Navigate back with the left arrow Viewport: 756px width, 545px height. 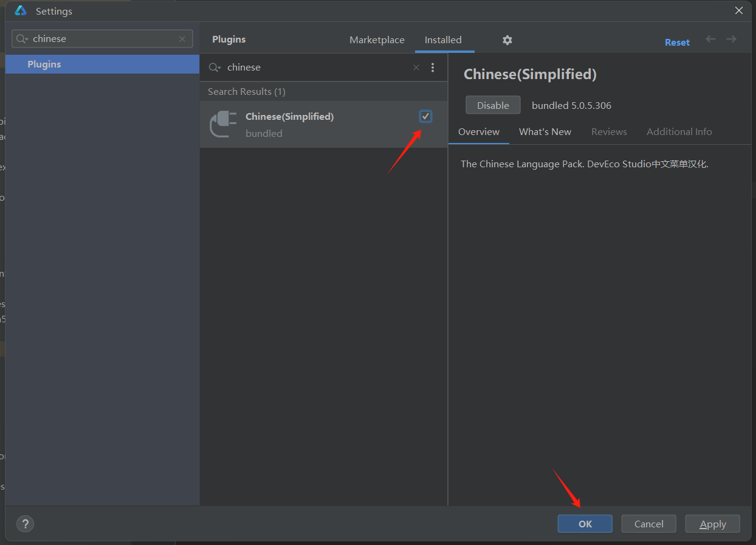click(x=710, y=39)
